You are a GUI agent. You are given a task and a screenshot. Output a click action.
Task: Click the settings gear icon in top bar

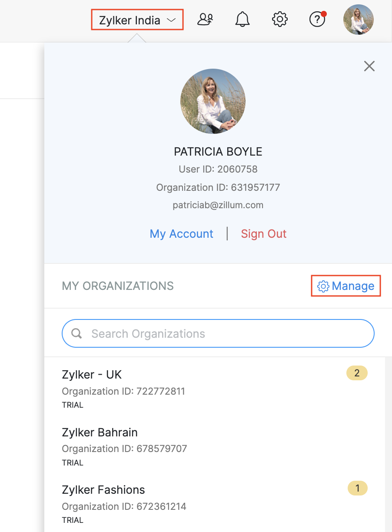279,19
